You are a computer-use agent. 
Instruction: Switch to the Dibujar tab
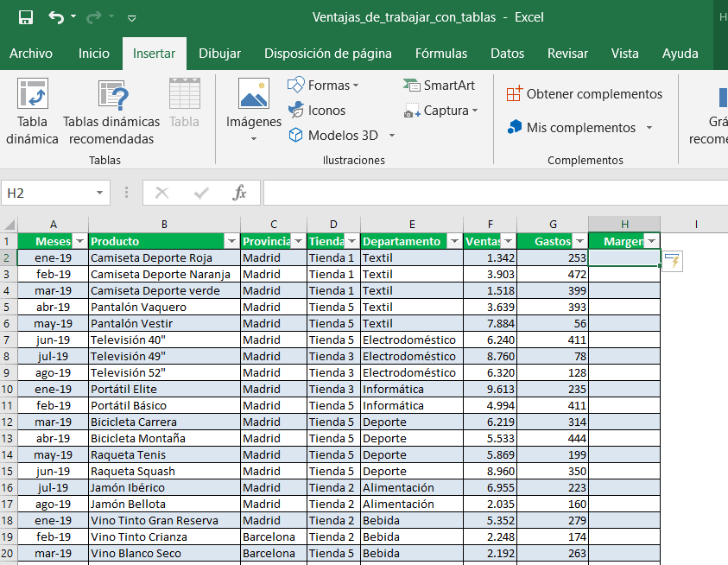coord(219,54)
